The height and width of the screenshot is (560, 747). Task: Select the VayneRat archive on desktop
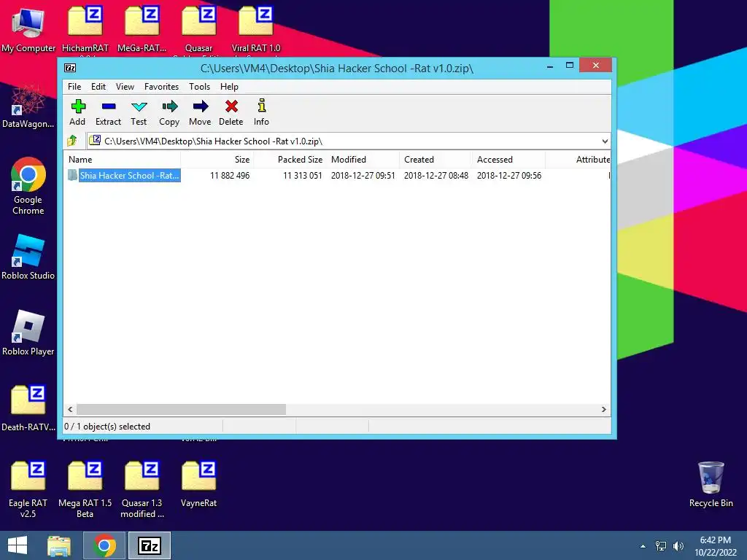tap(198, 484)
